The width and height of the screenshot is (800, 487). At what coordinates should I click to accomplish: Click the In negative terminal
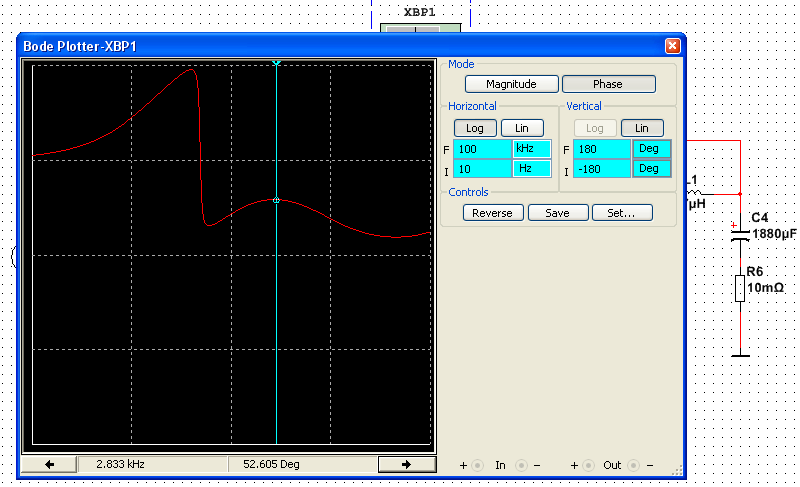pyautogui.click(x=521, y=465)
